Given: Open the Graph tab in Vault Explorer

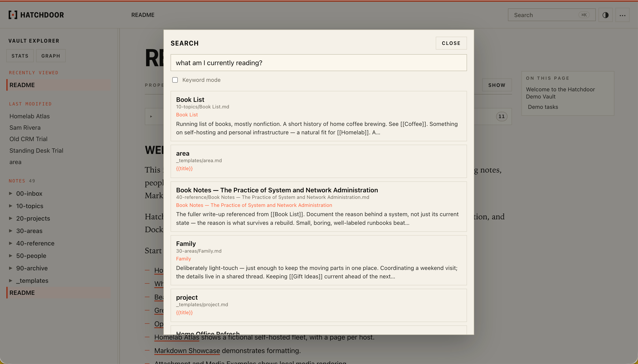Looking at the screenshot, I should (x=51, y=56).
